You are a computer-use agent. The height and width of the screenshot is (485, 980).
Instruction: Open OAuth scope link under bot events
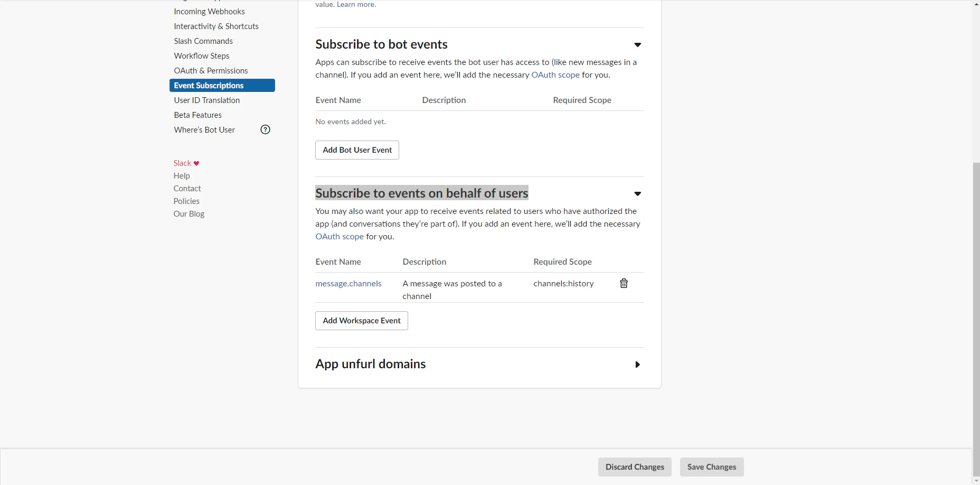pyautogui.click(x=555, y=75)
